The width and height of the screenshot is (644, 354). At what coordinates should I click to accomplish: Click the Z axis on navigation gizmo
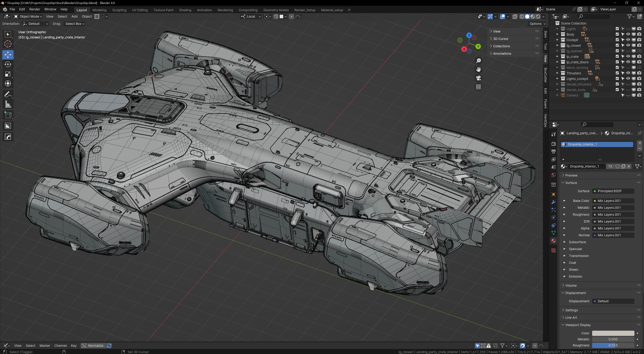(469, 35)
